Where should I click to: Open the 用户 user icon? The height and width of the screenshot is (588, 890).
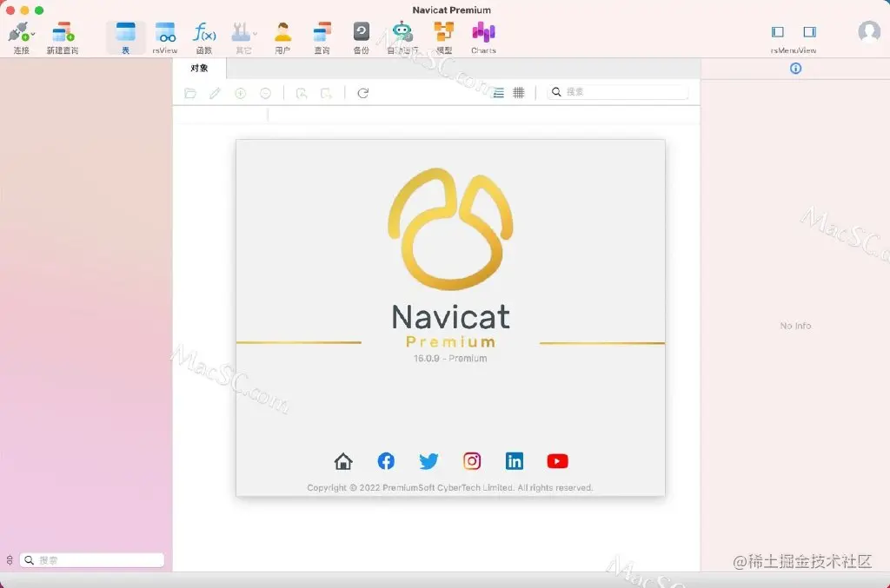coord(282,32)
